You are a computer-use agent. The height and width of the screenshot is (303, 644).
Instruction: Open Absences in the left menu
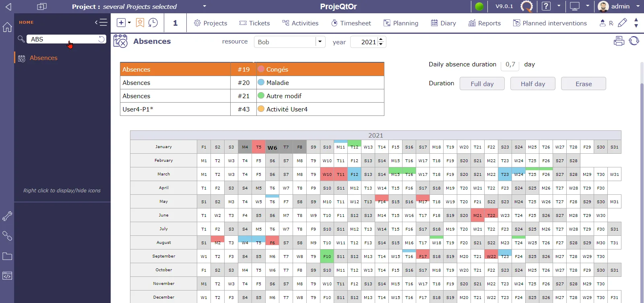pos(43,58)
